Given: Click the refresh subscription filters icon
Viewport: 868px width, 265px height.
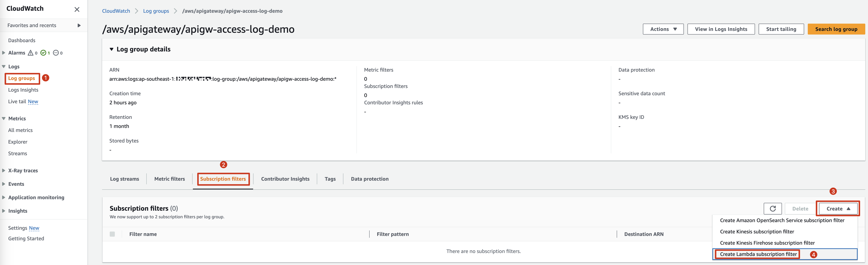Looking at the screenshot, I should coord(773,209).
